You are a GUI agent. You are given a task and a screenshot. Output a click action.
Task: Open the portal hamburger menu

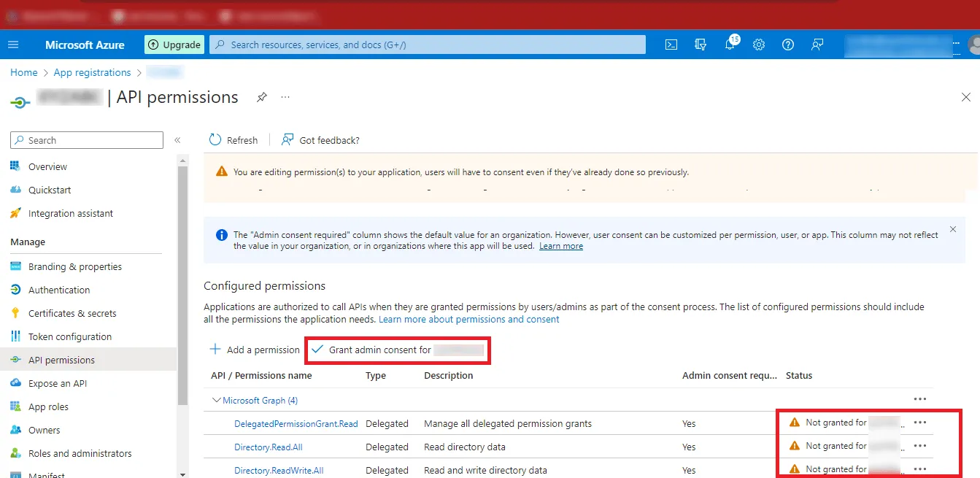tap(13, 45)
